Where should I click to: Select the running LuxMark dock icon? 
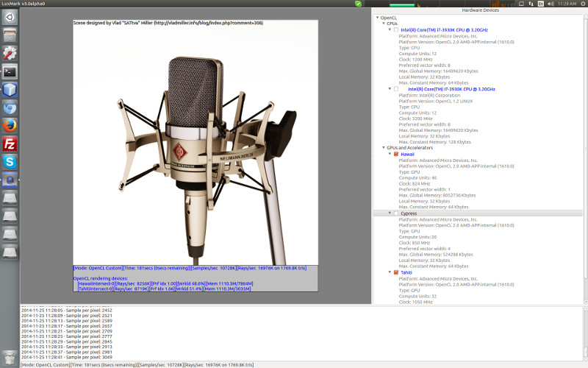pos(10,180)
